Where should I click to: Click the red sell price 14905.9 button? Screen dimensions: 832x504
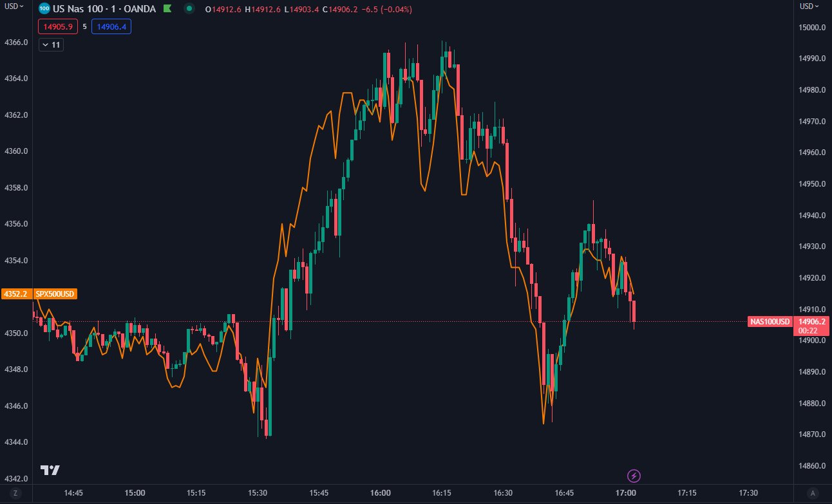58,27
